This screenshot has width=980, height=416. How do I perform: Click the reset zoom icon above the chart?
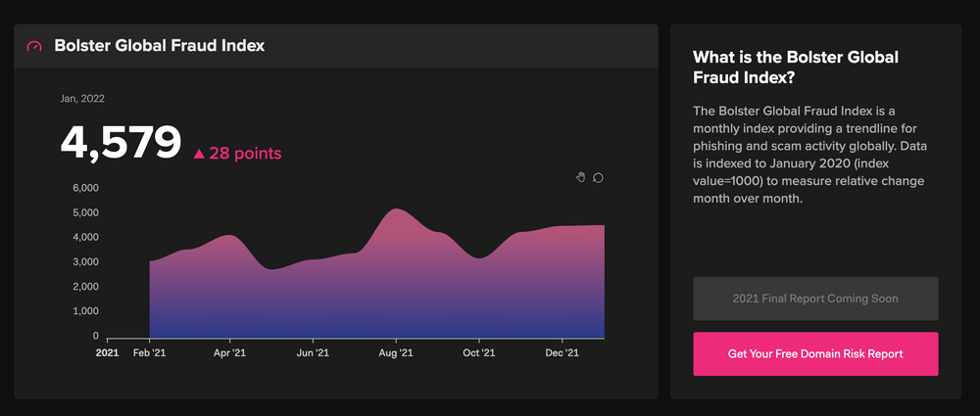click(598, 177)
